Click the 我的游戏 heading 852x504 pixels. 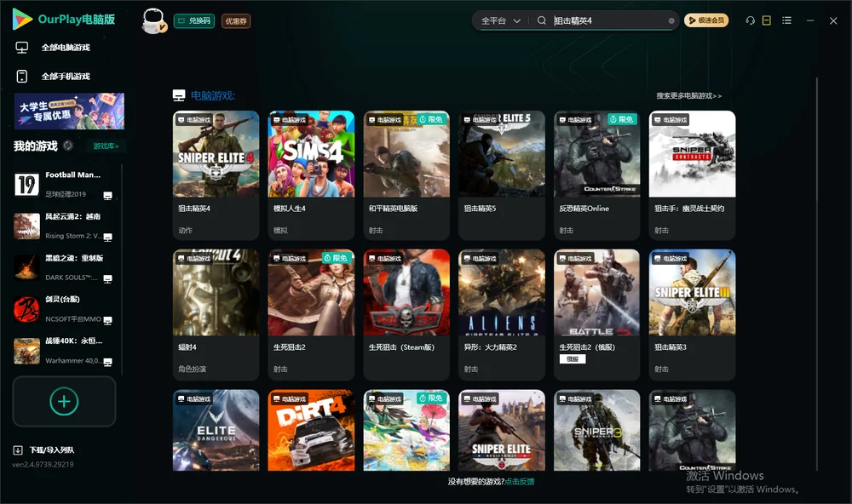point(35,146)
